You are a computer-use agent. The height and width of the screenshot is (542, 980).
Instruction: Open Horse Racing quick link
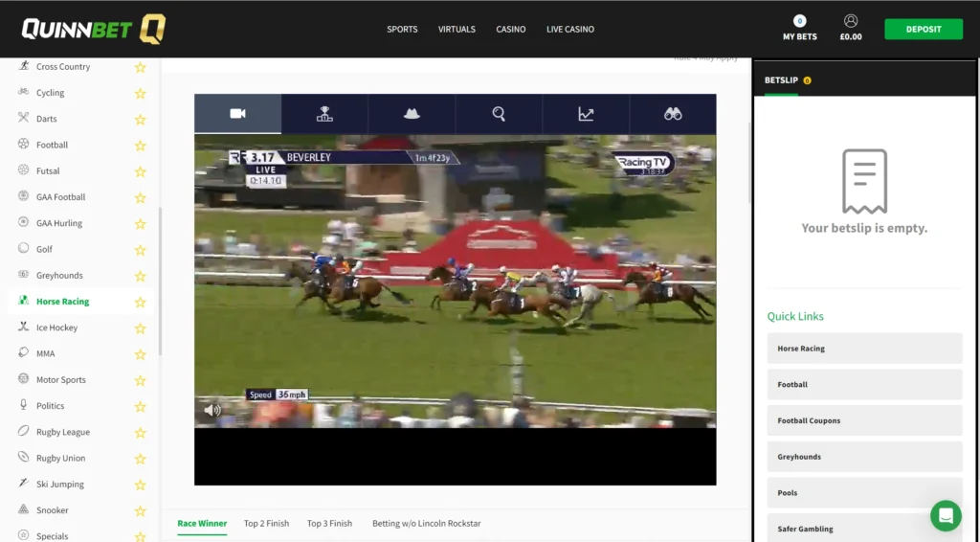pos(864,349)
